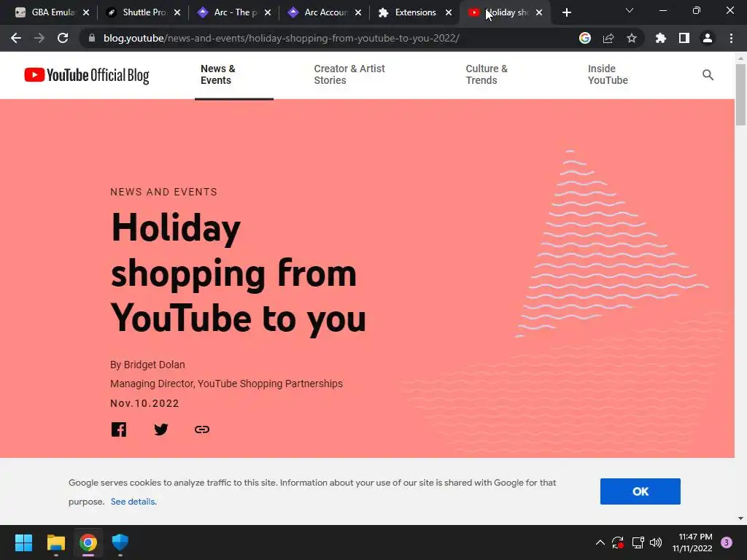This screenshot has width=747, height=560.
Task: Click the author name Bridget Dolan
Action: pyautogui.click(x=154, y=365)
